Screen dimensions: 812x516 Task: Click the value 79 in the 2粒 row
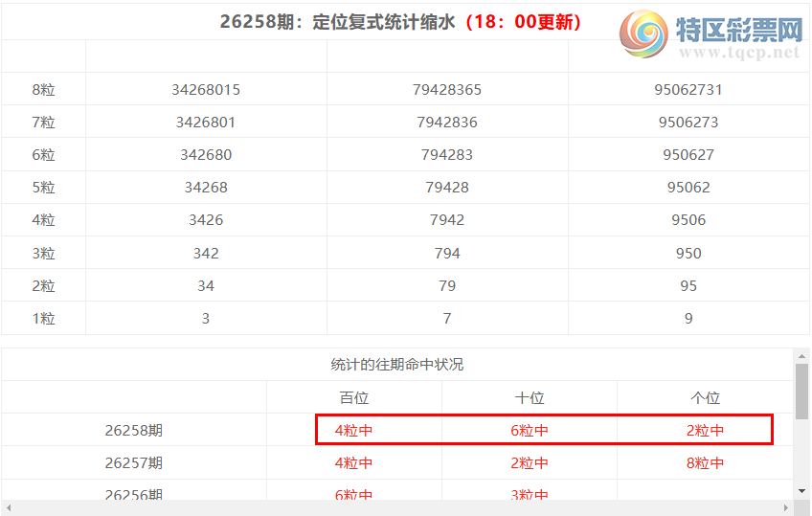447,285
